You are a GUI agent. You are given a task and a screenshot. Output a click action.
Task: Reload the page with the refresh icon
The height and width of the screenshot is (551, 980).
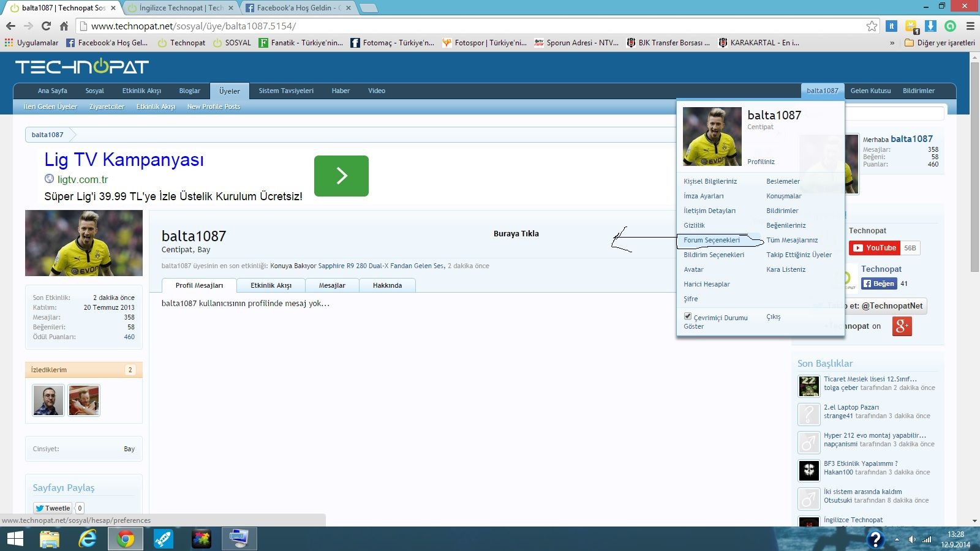46,26
